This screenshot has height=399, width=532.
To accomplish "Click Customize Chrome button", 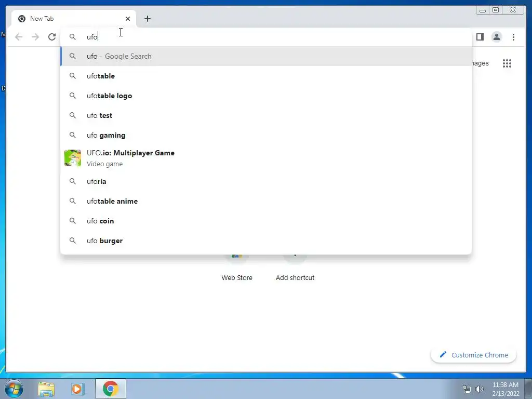I will (473, 355).
